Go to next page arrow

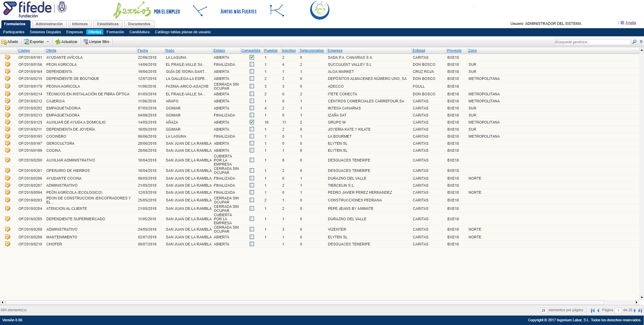click(x=635, y=310)
